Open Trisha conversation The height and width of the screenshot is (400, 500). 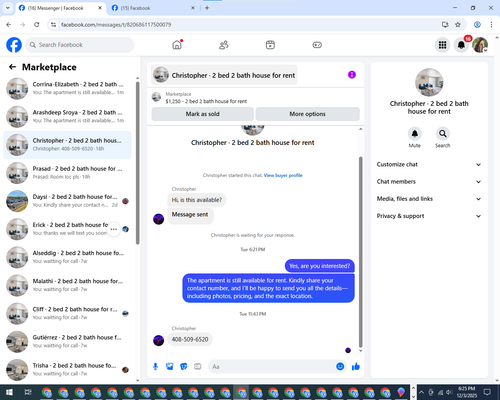(67, 369)
